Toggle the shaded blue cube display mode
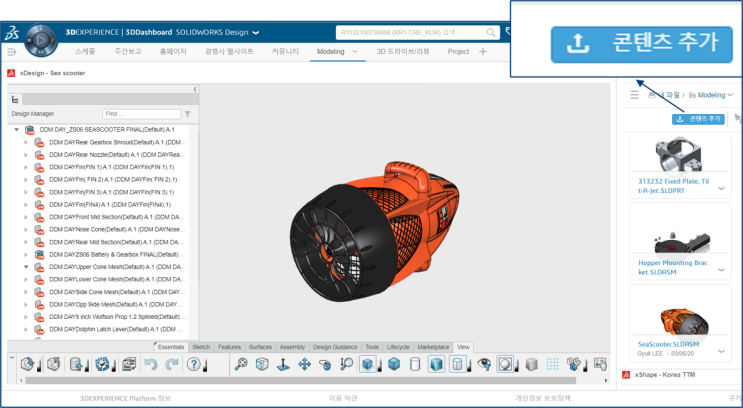Image resolution: width=743 pixels, height=408 pixels. point(436,364)
